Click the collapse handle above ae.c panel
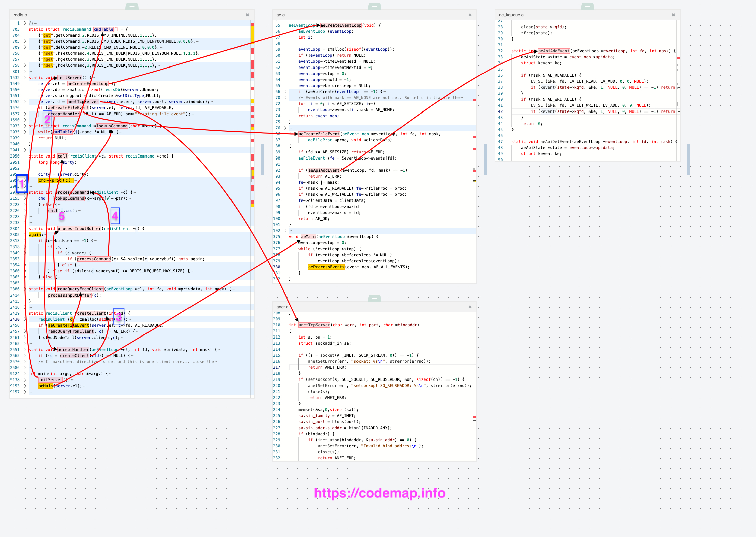Screen dimensions: 756x537 point(374,6)
